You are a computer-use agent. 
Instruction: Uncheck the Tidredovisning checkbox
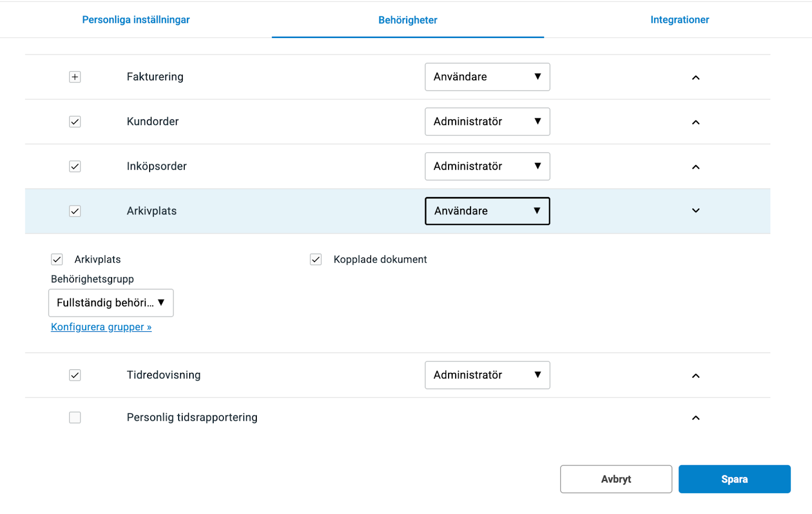(75, 375)
